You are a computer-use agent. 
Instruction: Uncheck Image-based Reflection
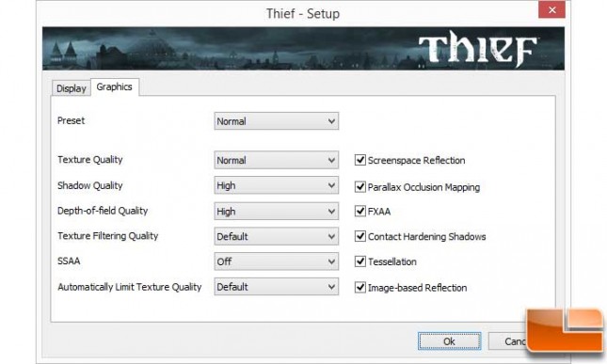(x=360, y=288)
